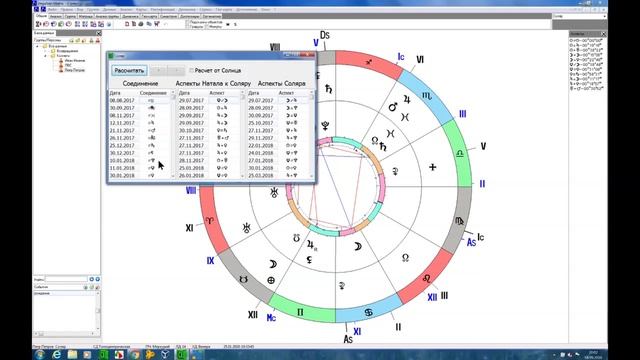This screenshot has width=640, height=360.
Task: Click the scroll-down arrow of the middle aspects list
Action: (x=242, y=176)
